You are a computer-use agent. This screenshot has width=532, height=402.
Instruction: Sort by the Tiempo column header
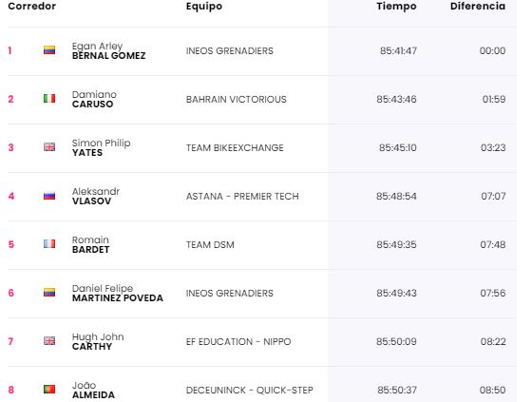pyautogui.click(x=396, y=6)
